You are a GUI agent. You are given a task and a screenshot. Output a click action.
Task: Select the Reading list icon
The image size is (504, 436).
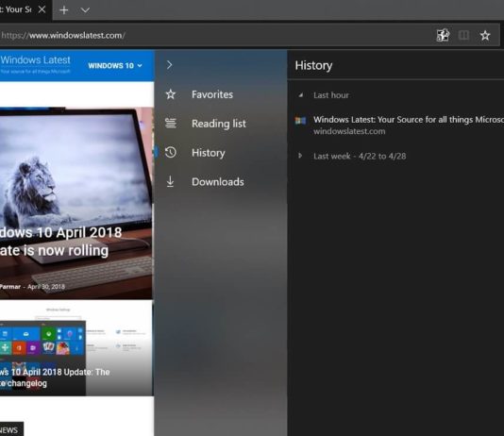171,124
